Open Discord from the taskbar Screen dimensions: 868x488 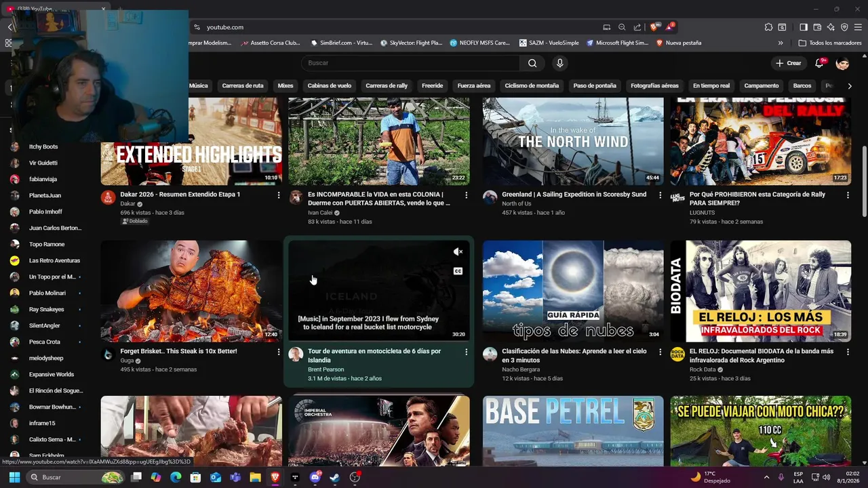tap(315, 477)
